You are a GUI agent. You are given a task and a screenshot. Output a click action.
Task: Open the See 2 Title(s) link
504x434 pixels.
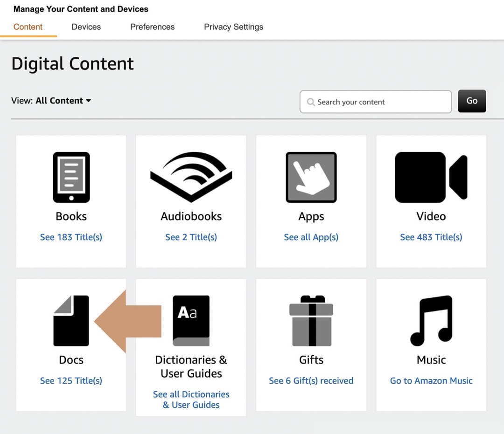click(x=191, y=237)
